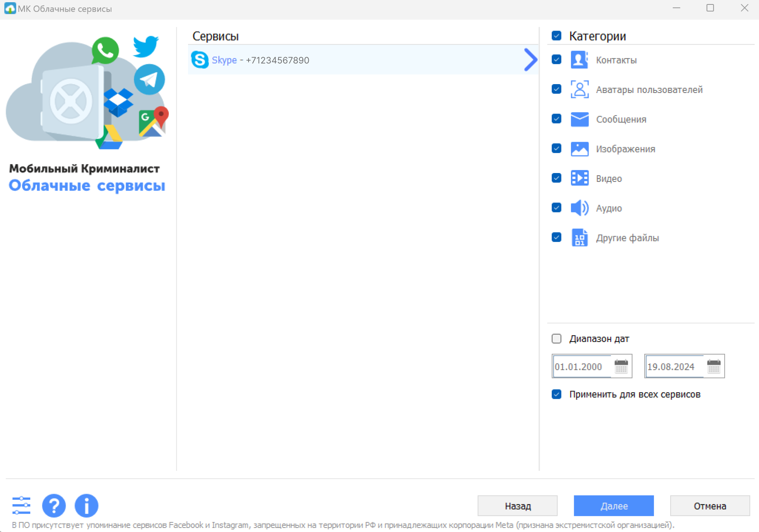Click the Сообщения label
759x532 pixels.
[x=621, y=119]
